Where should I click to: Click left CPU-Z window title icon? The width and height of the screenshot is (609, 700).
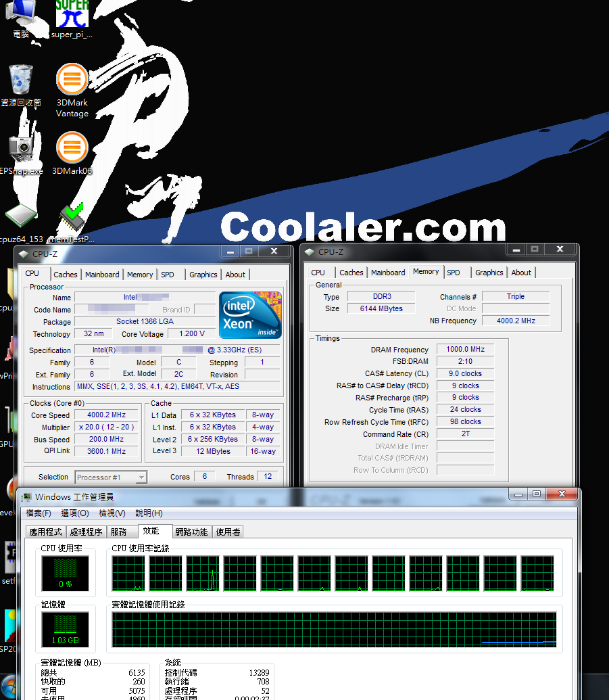[x=23, y=254]
